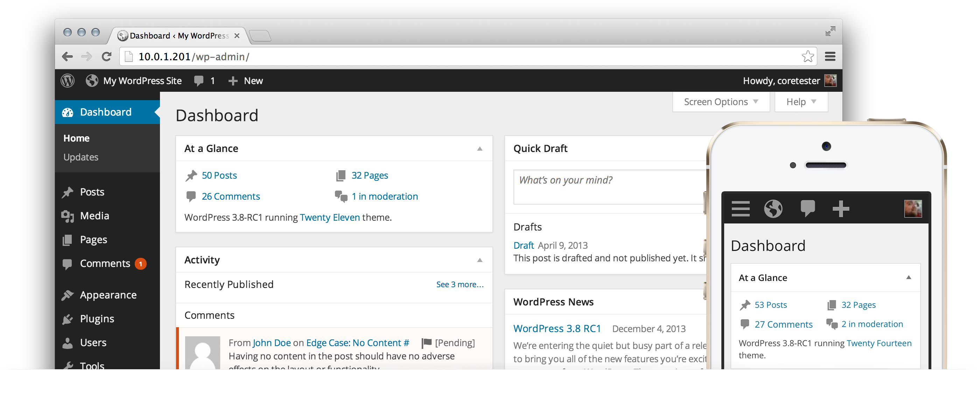
Task: Open WordPress 3.8 RC1 news link
Action: coord(556,329)
